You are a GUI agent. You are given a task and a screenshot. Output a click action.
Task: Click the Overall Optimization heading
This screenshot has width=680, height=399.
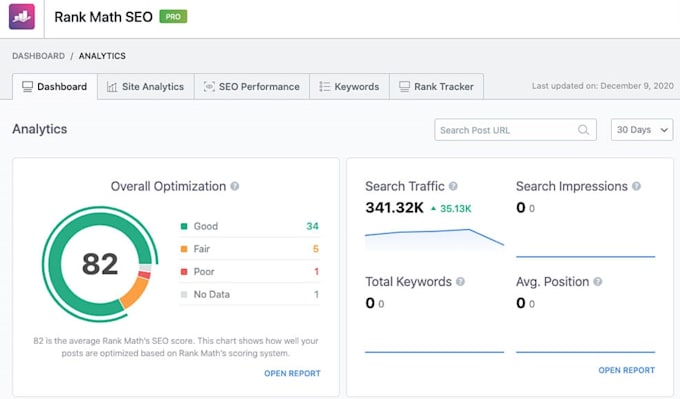click(x=168, y=186)
